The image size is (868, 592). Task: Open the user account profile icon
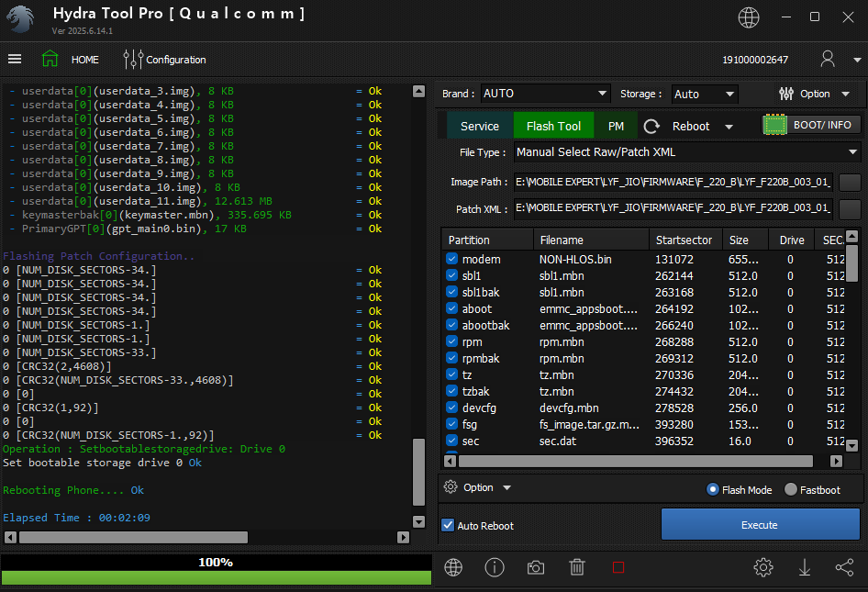(828, 59)
